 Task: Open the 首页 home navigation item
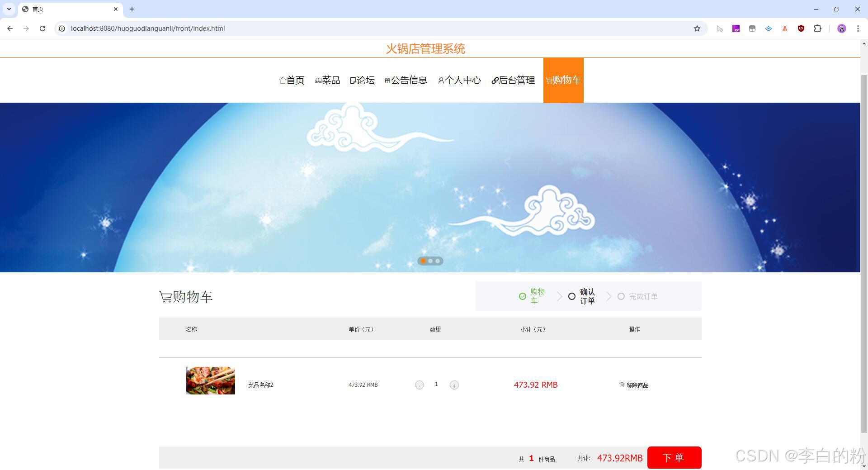292,80
